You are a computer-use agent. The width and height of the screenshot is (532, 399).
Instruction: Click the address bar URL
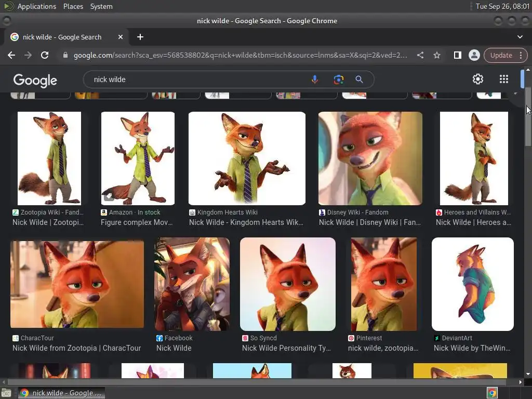pyautogui.click(x=240, y=55)
